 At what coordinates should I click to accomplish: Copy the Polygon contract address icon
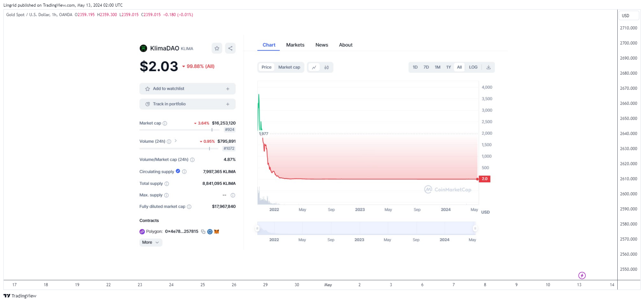pos(203,232)
